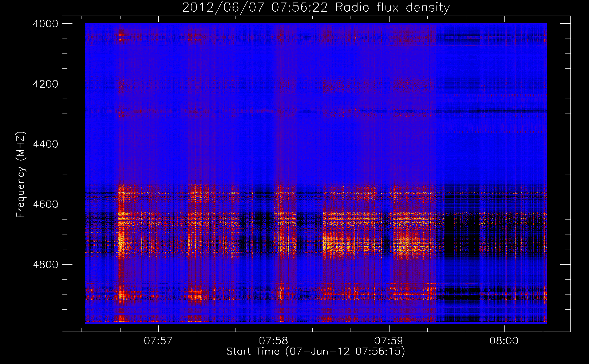Image resolution: width=589 pixels, height=364 pixels.
Task: Click the 08:00 time tick label
Action: point(504,341)
